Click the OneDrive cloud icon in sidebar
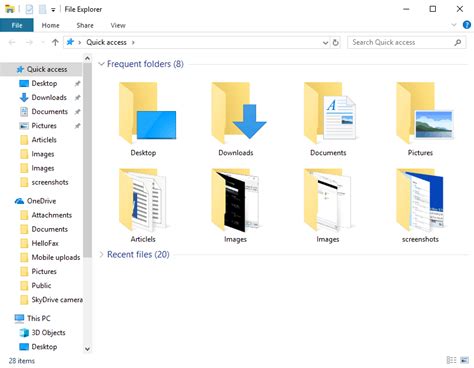 pos(19,201)
